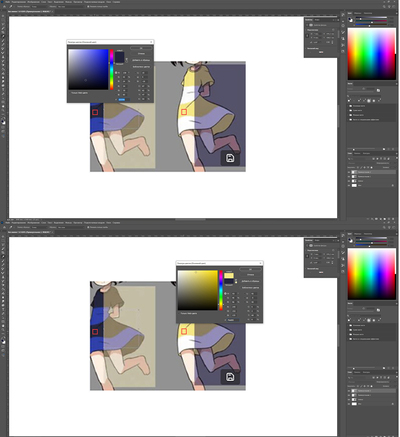The height and width of the screenshot is (437, 400).
Task: Select the H radio button in blue picker
Action: pos(116,73)
